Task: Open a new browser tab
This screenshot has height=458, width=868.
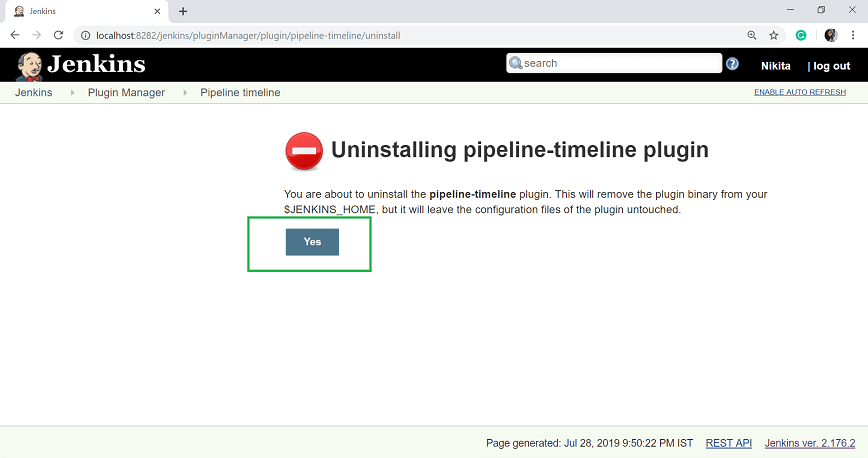Action: coord(183,11)
